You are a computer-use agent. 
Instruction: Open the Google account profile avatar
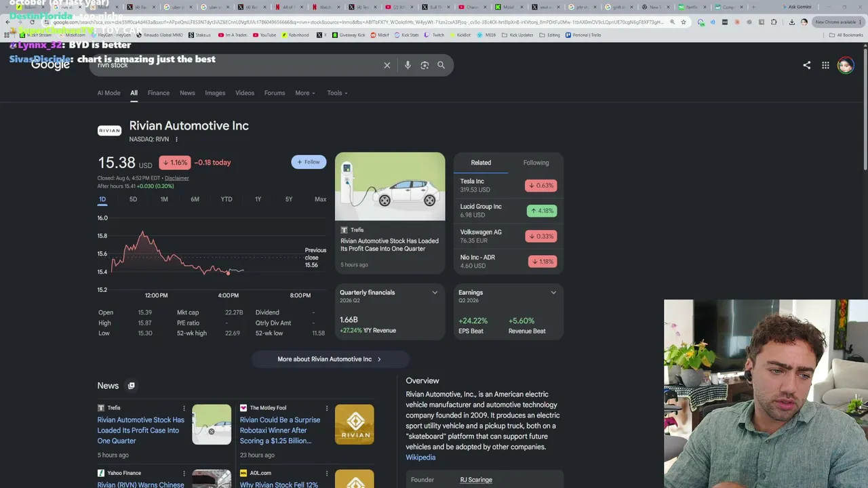pyautogui.click(x=845, y=65)
